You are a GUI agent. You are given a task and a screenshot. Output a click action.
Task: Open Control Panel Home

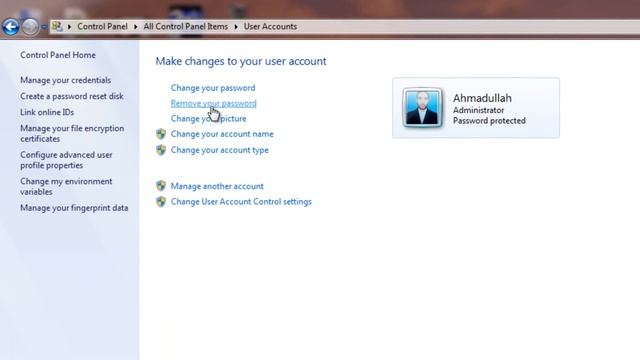pyautogui.click(x=58, y=55)
